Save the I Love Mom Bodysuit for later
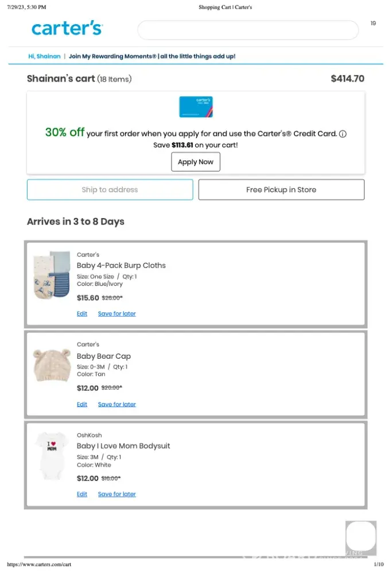 (117, 494)
